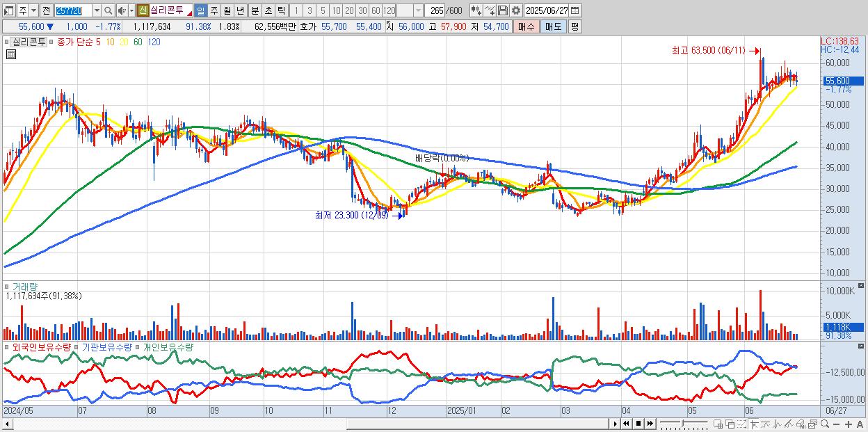This screenshot has height=432, width=868.
Task: Toggle the 년 (yearly) period button
Action: [240, 10]
